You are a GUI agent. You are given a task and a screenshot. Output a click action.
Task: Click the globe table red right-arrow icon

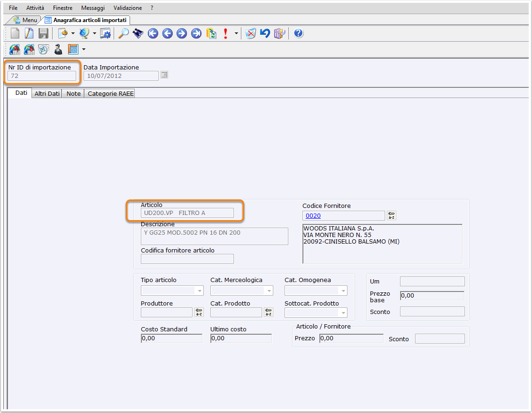click(29, 49)
